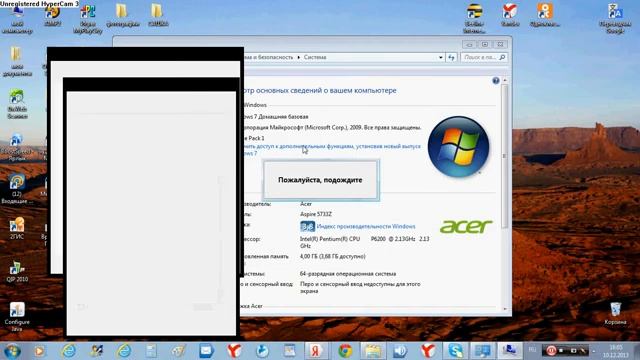
Task: Click the 4,00 ГБ memory value
Action: point(333,256)
